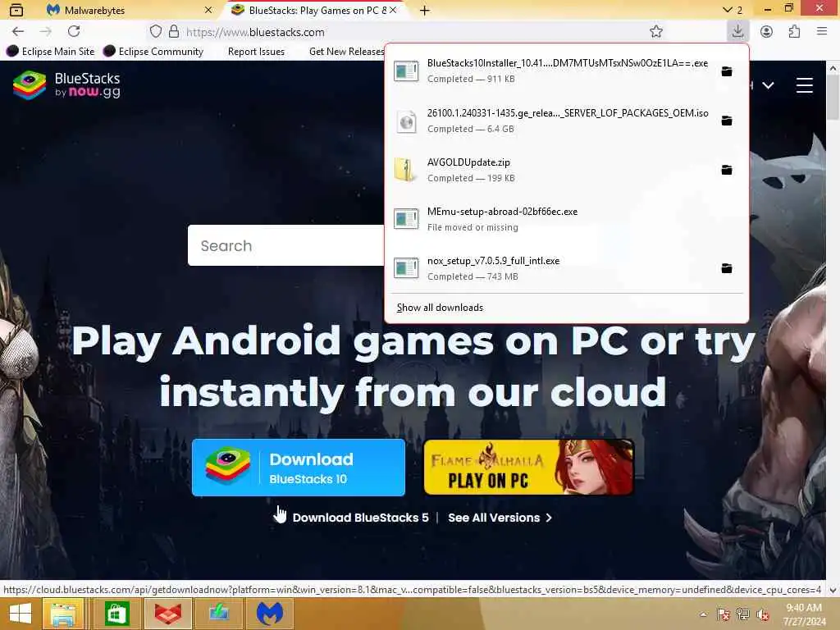Open the BlueStacks site hamburger menu
Viewport: 840px width, 630px height.
804,85
